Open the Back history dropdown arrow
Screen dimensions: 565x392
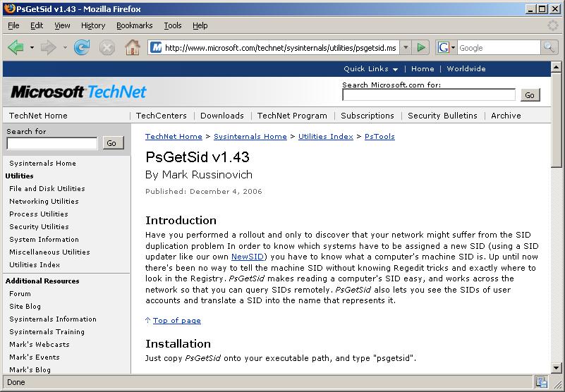point(32,47)
